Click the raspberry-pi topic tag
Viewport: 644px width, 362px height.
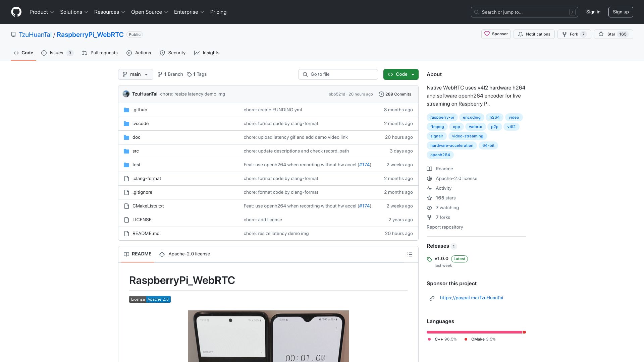[442, 118]
